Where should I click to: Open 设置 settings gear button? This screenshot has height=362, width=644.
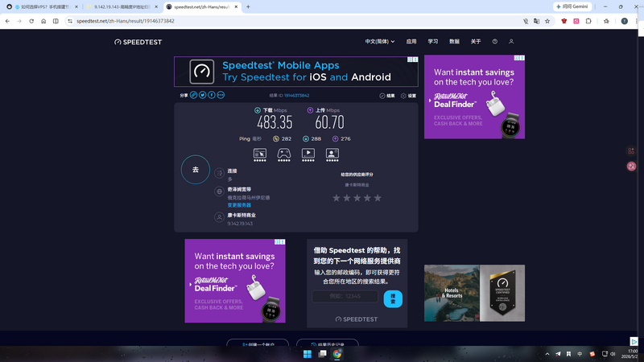[x=408, y=96]
